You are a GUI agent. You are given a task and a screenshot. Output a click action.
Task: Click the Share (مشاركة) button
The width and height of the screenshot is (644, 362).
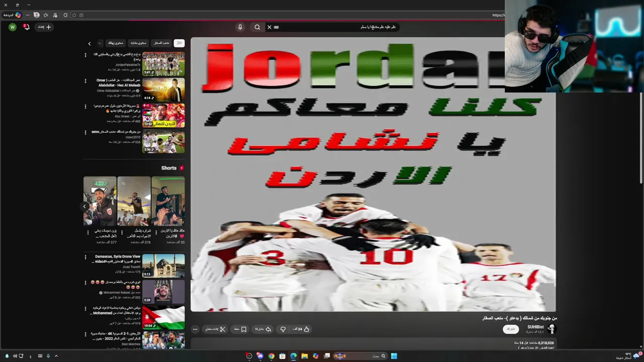263,329
